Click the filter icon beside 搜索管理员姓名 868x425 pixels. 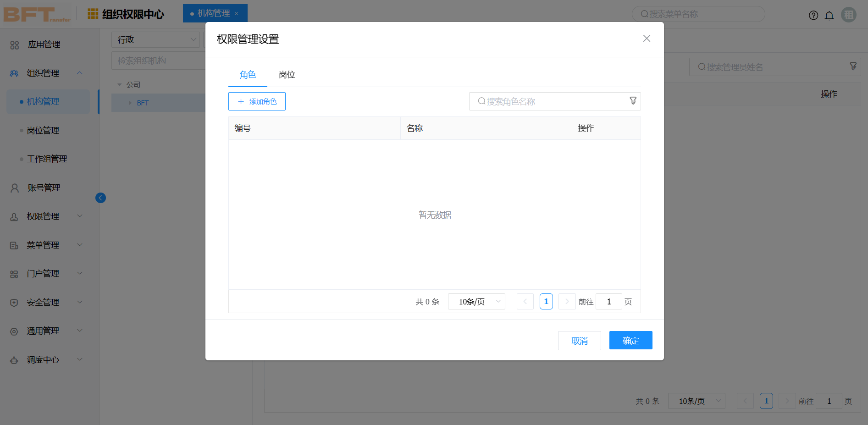[853, 66]
